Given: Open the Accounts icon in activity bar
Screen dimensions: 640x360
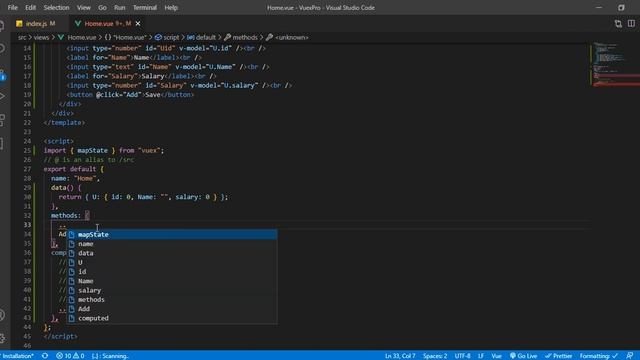Looking at the screenshot, I should (x=2, y=315).
